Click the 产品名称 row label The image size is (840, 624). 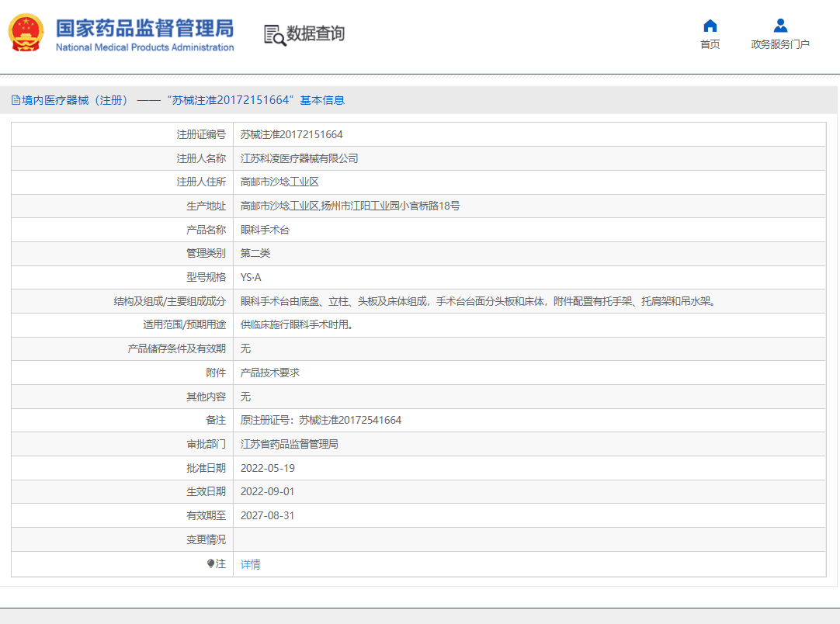click(x=207, y=230)
